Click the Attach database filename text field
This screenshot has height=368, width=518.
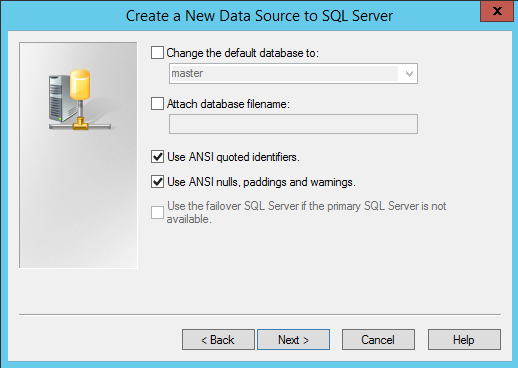pos(293,124)
